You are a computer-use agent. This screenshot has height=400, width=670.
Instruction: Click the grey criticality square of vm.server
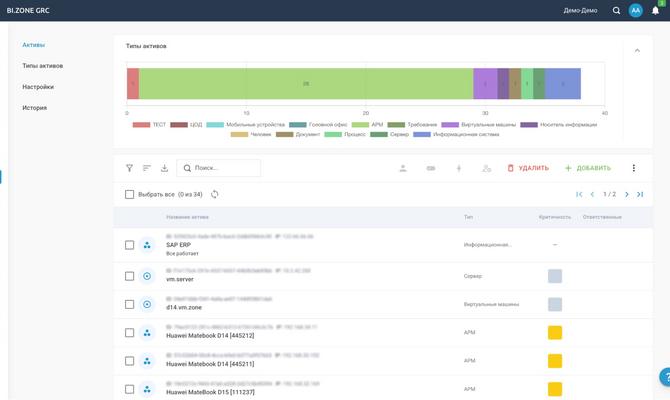coord(555,276)
